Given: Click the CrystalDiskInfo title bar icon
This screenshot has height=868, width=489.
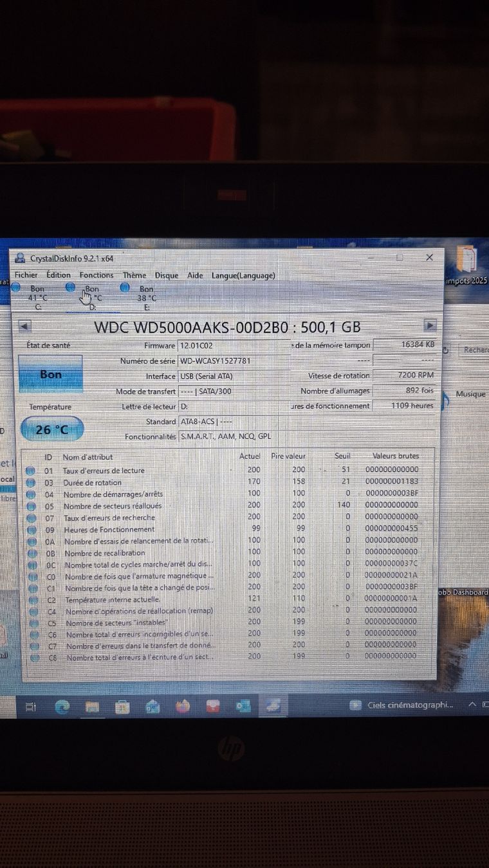Looking at the screenshot, I should (19, 258).
